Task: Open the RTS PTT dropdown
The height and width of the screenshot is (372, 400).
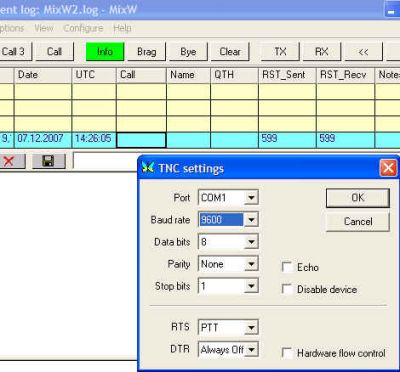Action: (x=251, y=327)
